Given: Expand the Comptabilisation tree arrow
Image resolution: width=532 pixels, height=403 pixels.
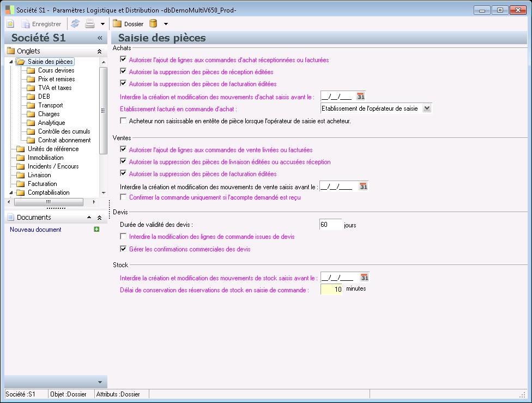Looking at the screenshot, I should coord(11,193).
